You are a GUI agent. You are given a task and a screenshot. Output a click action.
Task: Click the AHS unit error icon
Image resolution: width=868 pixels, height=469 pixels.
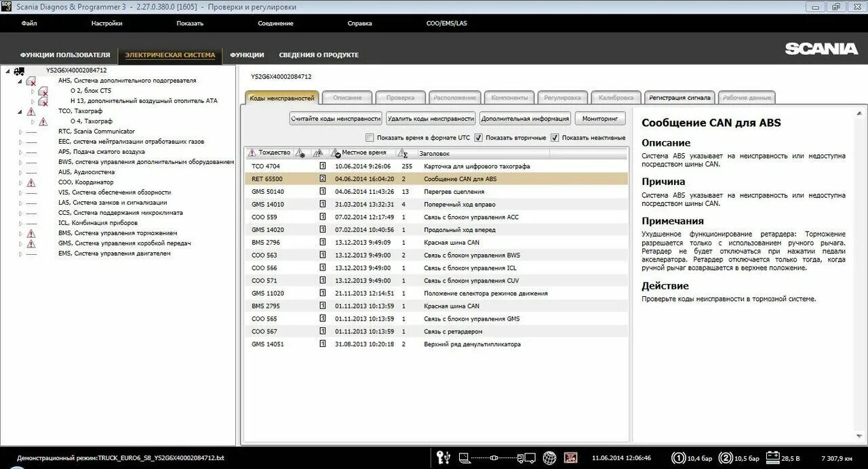[31, 81]
